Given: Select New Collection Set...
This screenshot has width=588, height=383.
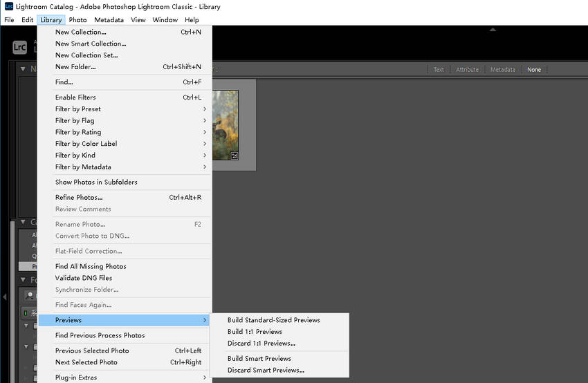Looking at the screenshot, I should click(125, 55).
